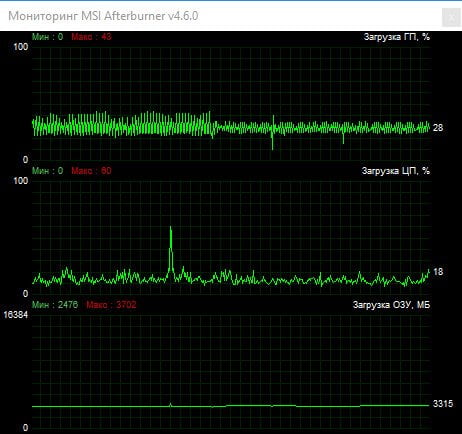Viewport: 462px width, 434px height.
Task: Select the 'Загрузка ОЗУ, МБ' graph label
Action: 391,305
